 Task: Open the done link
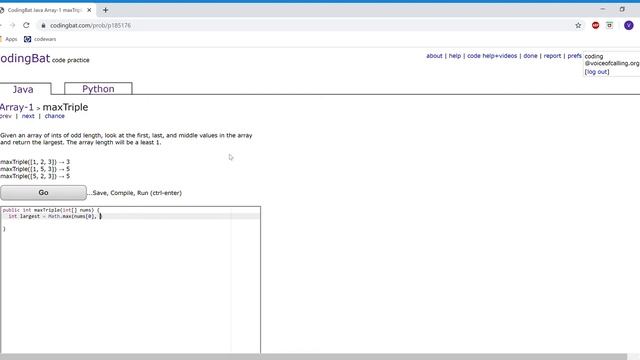coord(530,56)
